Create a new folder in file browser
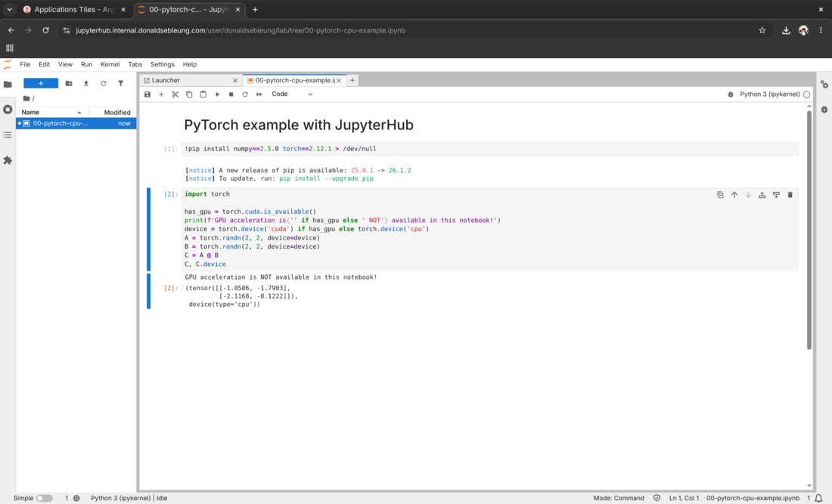The image size is (832, 504). (68, 83)
